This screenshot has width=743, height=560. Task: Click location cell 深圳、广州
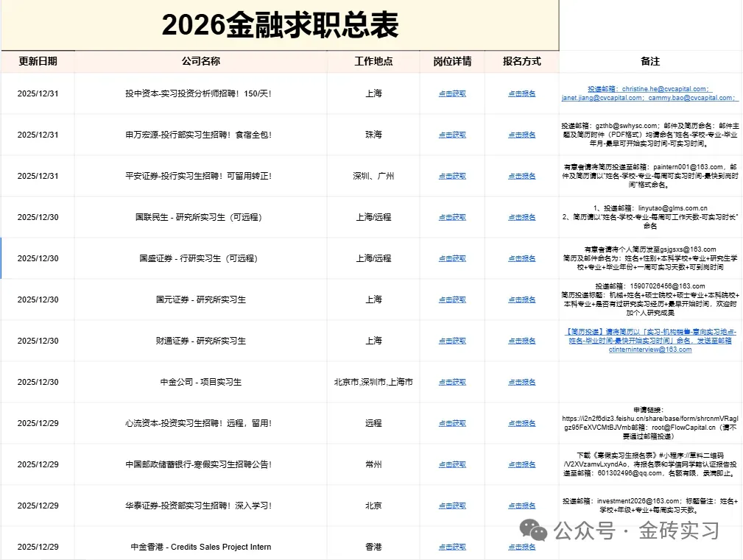click(x=373, y=176)
